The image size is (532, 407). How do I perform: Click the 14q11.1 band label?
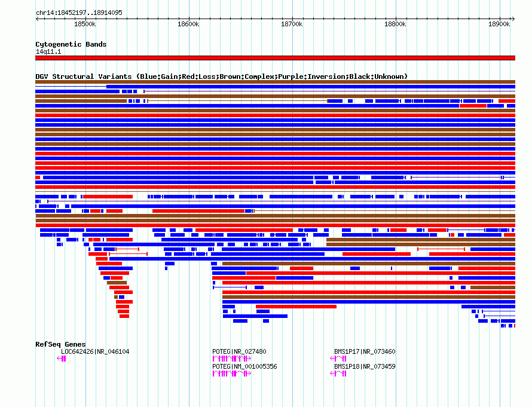point(48,51)
